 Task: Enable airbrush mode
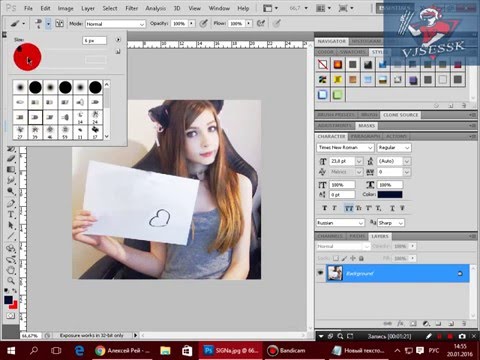click(261, 23)
